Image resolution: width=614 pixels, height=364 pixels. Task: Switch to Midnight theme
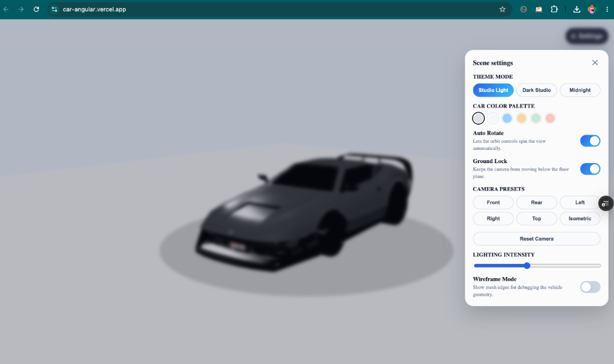(580, 90)
